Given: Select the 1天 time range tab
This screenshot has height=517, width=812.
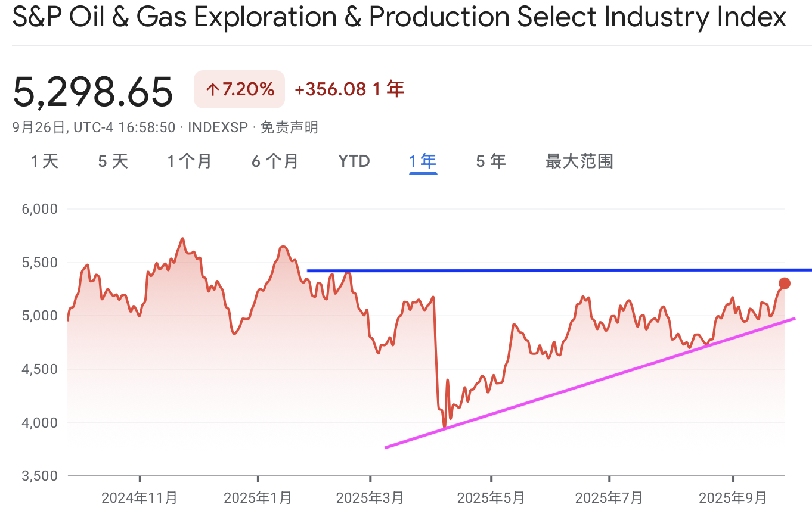Looking at the screenshot, I should [x=45, y=161].
